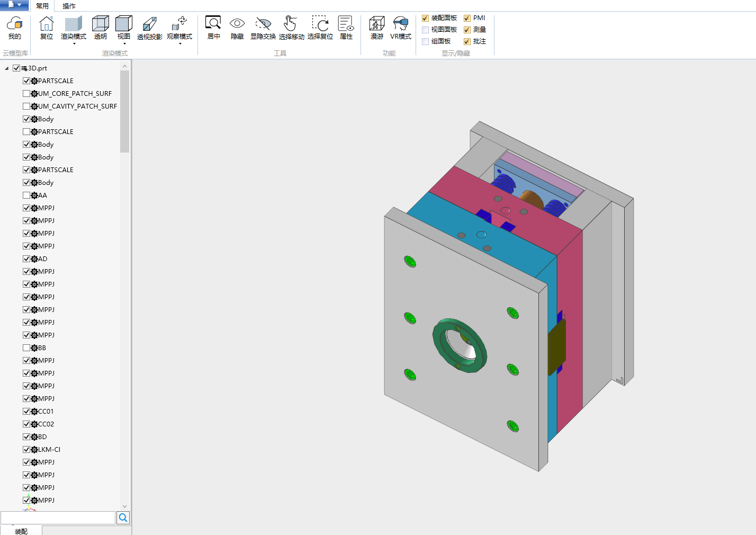Select the BD tree item

(42, 437)
